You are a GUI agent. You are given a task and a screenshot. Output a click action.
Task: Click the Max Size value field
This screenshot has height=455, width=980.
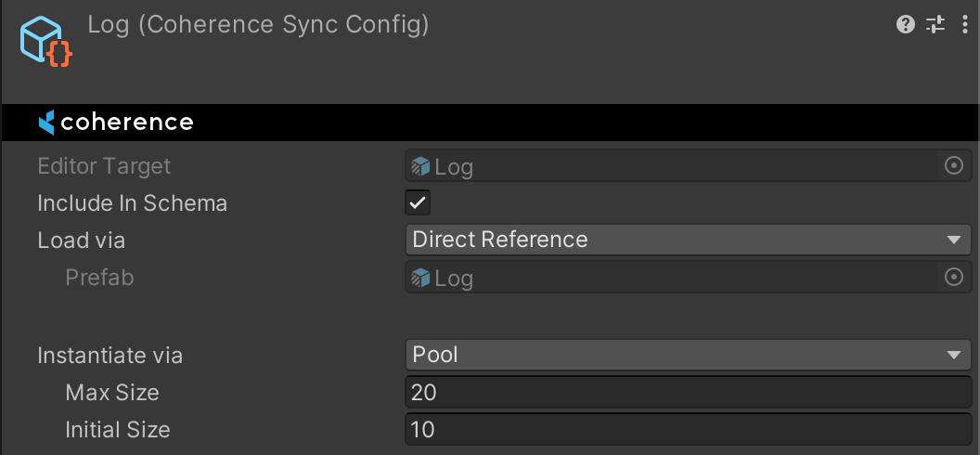688,393
